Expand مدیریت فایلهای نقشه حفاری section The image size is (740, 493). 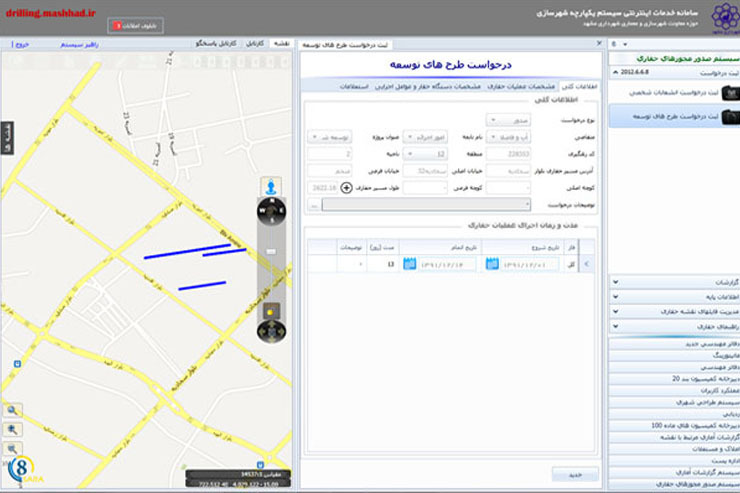675,311
